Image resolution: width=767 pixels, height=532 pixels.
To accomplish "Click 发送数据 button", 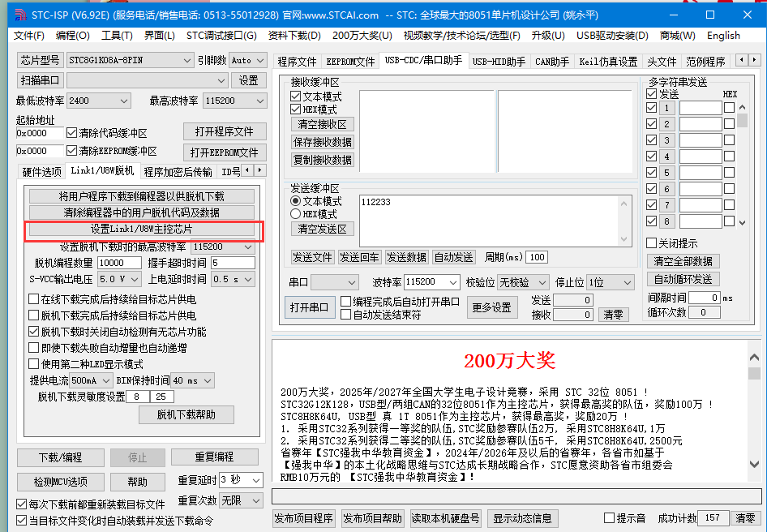I will point(406,257).
